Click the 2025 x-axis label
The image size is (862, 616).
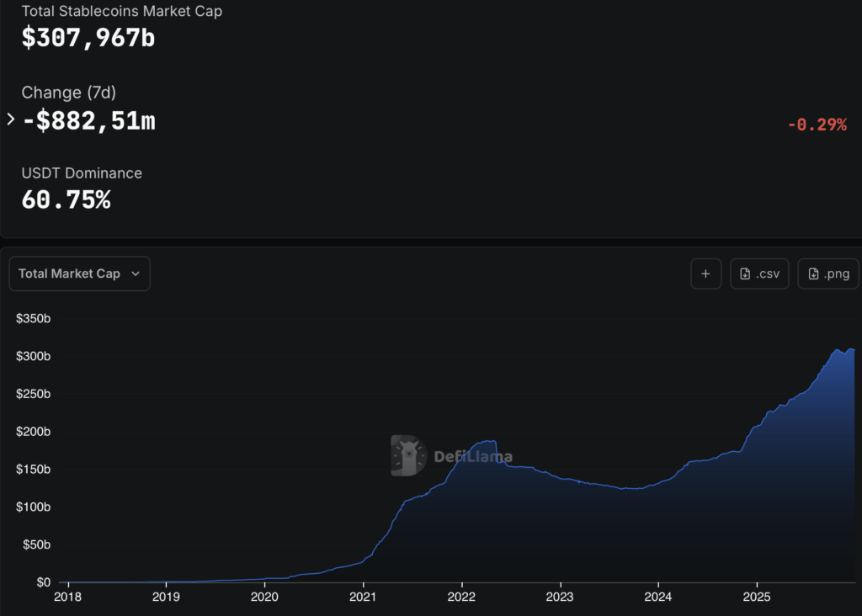pyautogui.click(x=757, y=597)
